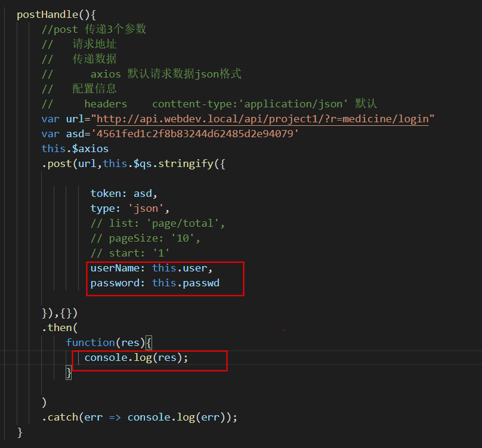Click the comment '//post 传递3个参数'
This screenshot has height=448, width=482.
[94, 29]
